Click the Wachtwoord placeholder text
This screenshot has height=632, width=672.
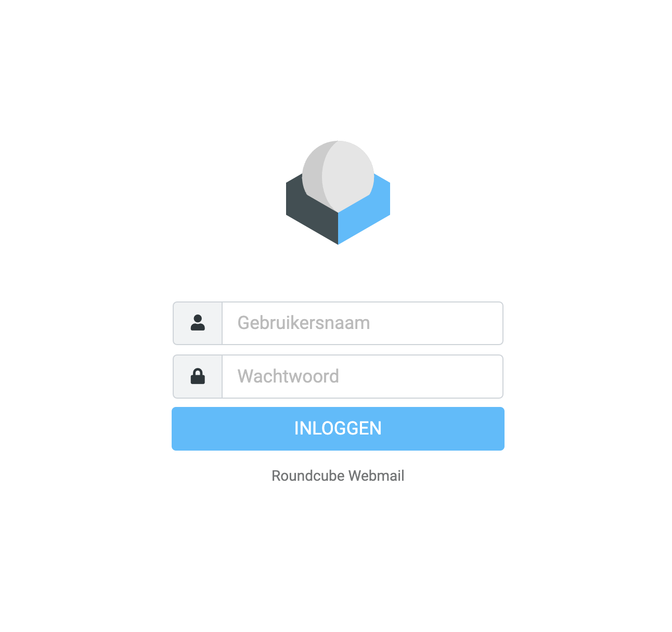tap(288, 376)
